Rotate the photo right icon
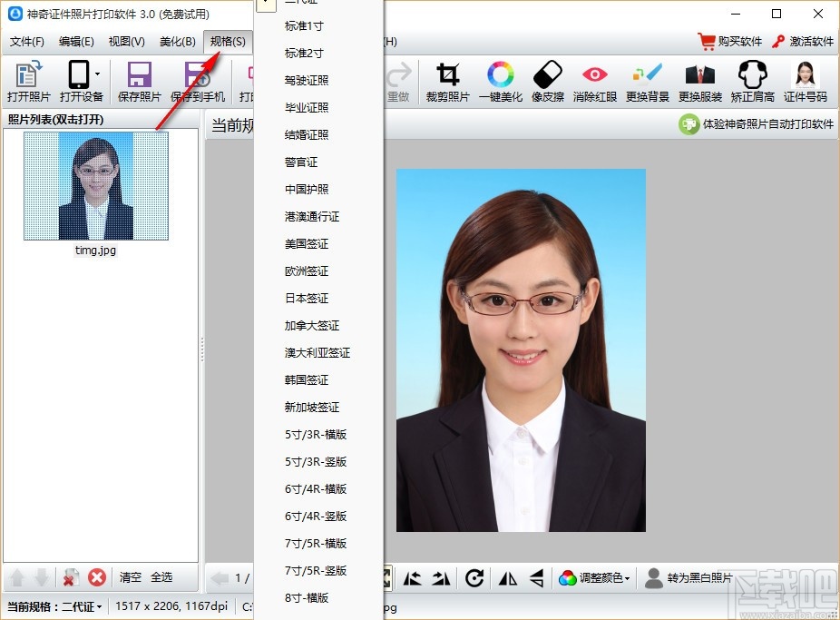Image resolution: width=840 pixels, height=620 pixels. (x=442, y=578)
